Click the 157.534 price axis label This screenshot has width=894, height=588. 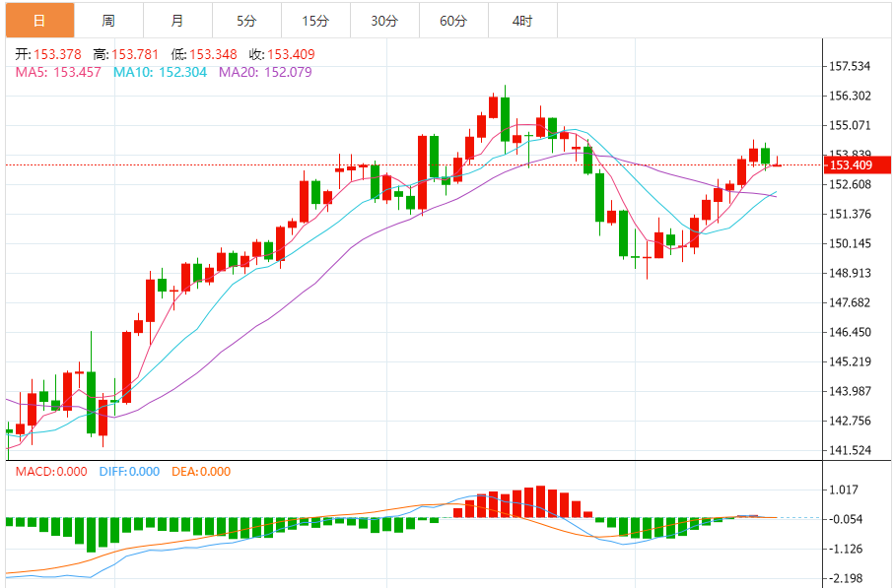[850, 67]
